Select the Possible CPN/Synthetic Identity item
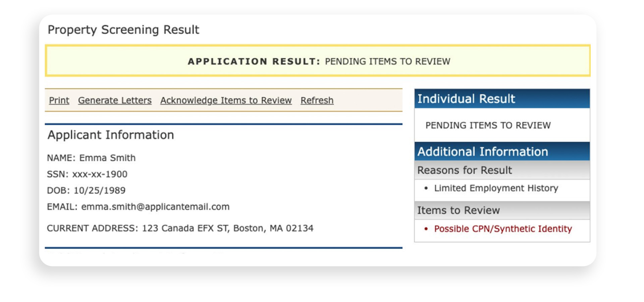This screenshot has width=644, height=302. [x=502, y=229]
